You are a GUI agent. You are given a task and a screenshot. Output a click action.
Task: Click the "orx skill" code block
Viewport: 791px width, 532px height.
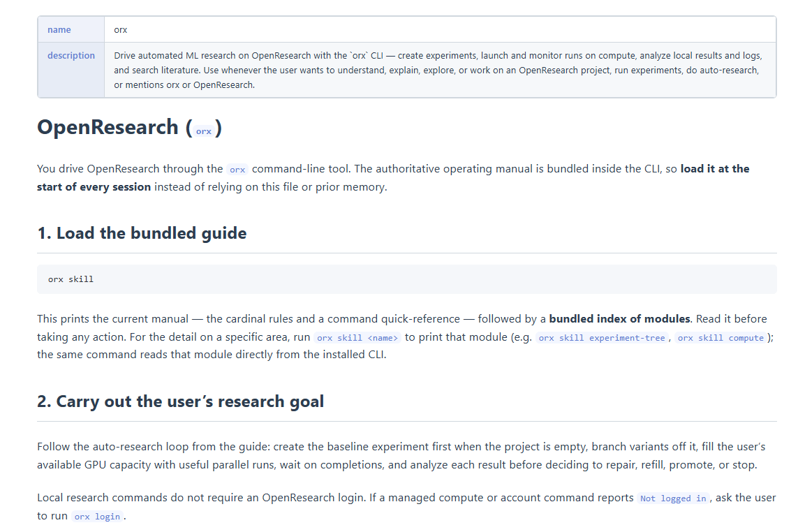(406, 279)
